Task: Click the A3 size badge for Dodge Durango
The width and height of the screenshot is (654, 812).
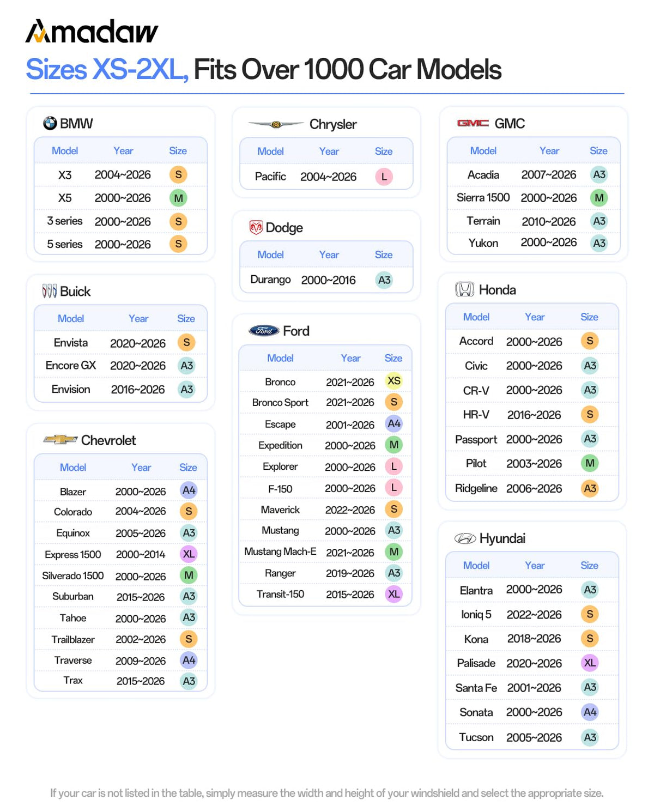Action: pyautogui.click(x=384, y=280)
